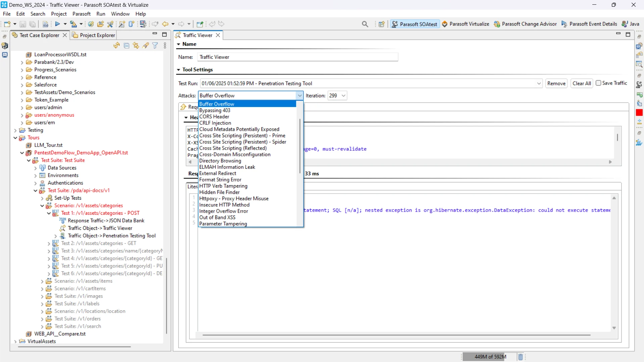This screenshot has height=362, width=644.
Task: Click the gear cube icon in left sidebar
Action: pyautogui.click(x=5, y=46)
